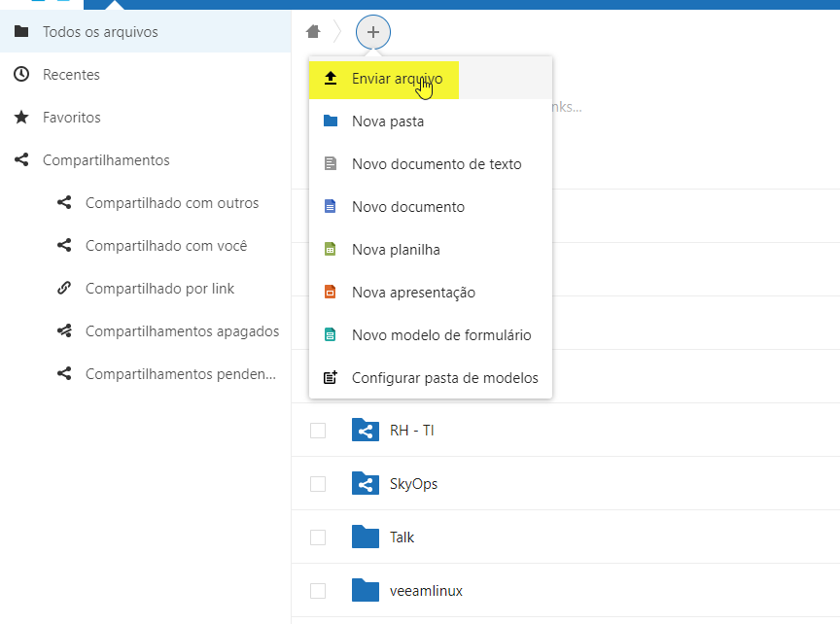This screenshot has width=840, height=624.
Task: Open Configurar pasta de modelos
Action: click(430, 378)
